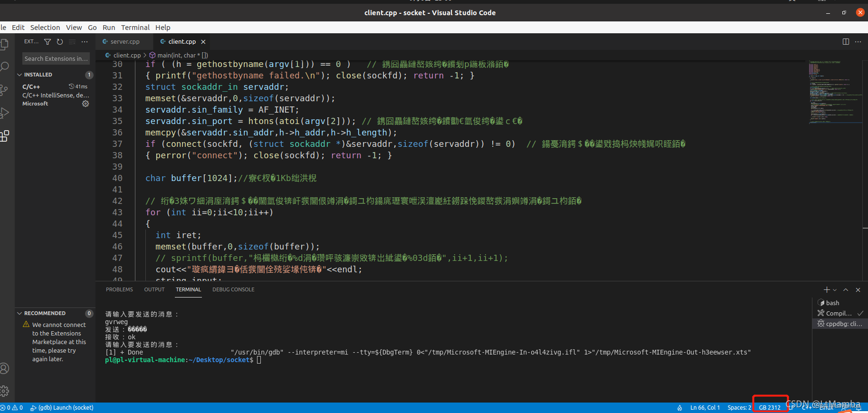Open Extensions views and more actions
868x413 pixels.
[85, 42]
